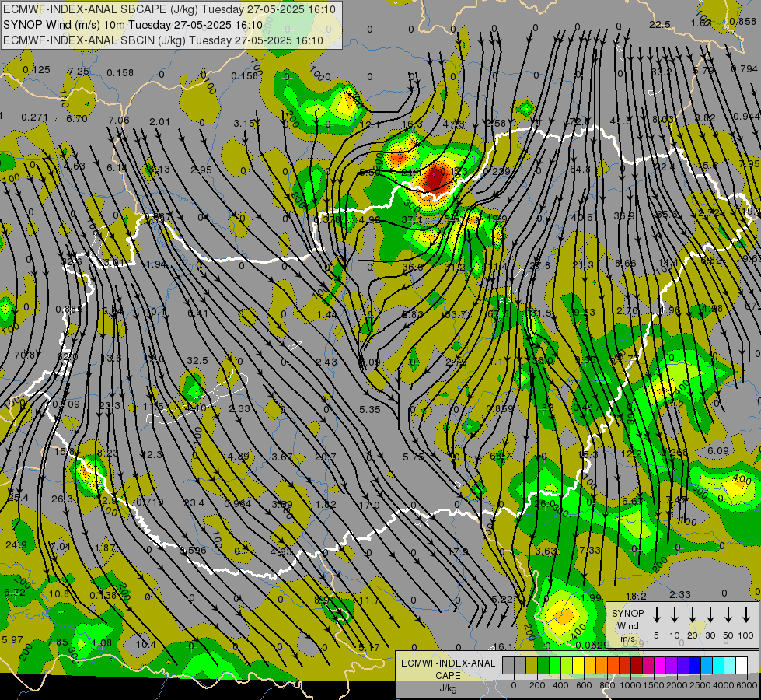This screenshot has width=761, height=700.
Task: Click the orange CAPE core near bottom legend
Action: pos(564,617)
